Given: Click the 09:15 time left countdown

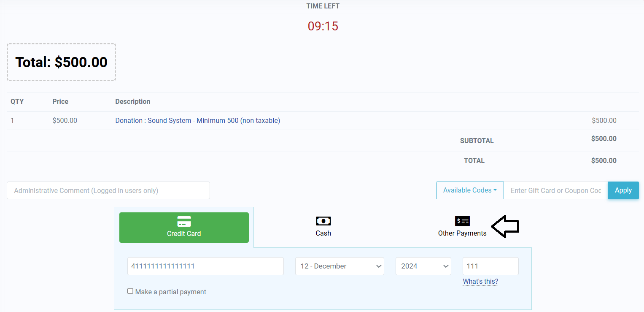Looking at the screenshot, I should [x=323, y=26].
